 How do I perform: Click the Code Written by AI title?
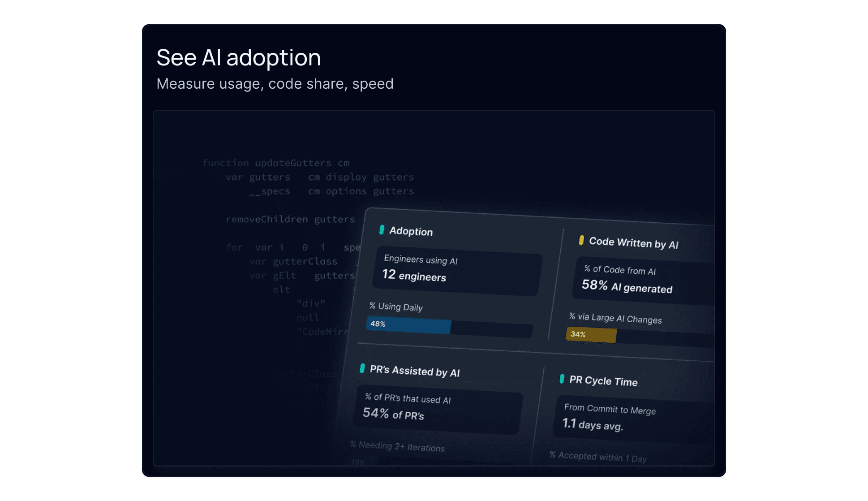coord(633,243)
